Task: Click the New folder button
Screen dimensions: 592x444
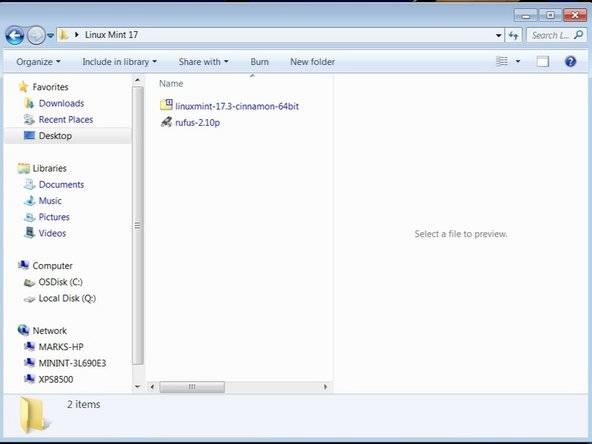Action: click(312, 62)
